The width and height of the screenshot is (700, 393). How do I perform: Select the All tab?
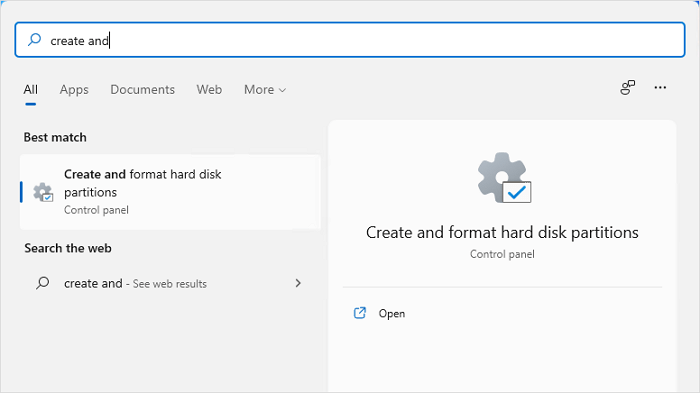pos(30,90)
